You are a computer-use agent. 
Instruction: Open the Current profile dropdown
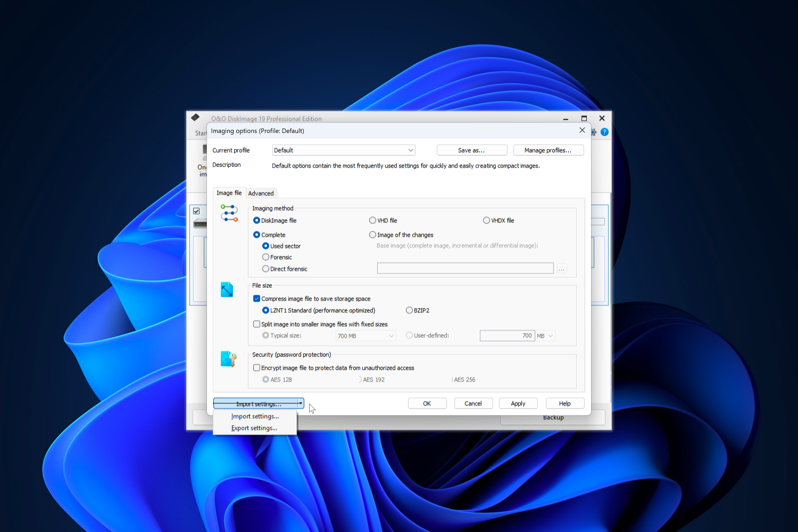(344, 150)
